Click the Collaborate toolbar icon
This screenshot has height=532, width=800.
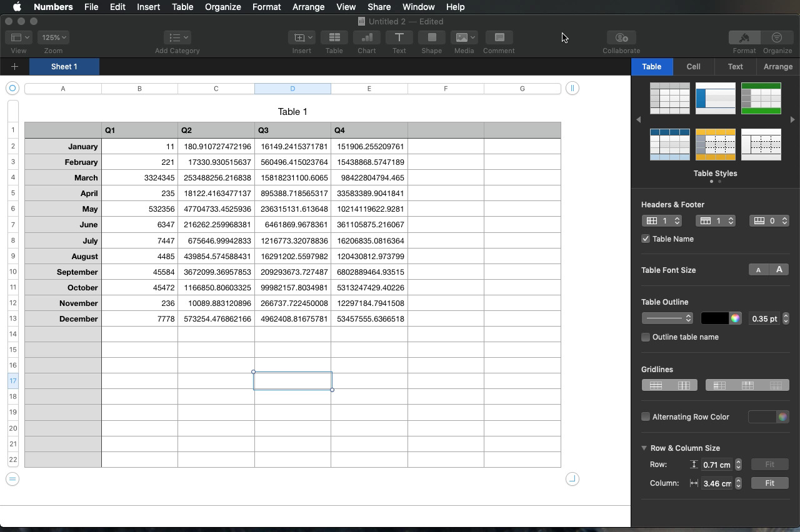coord(621,37)
